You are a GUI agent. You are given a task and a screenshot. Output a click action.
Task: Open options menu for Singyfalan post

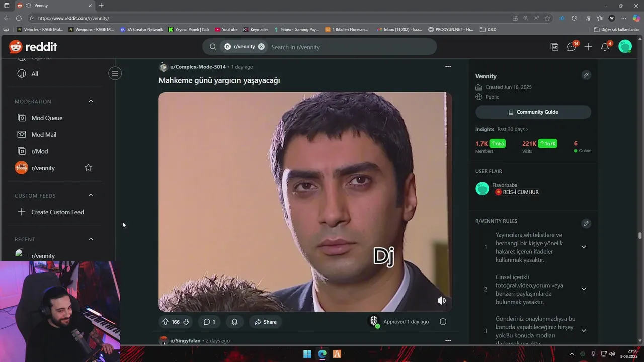pos(448,340)
